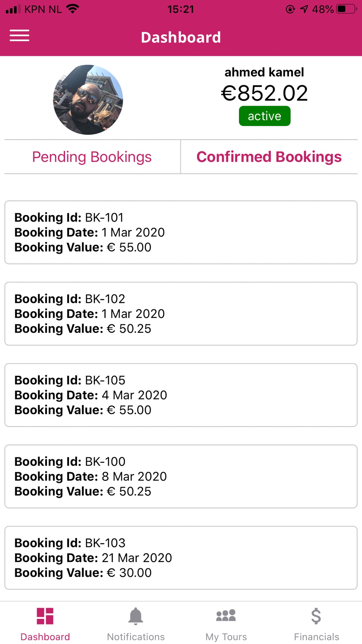Tap the €852.02 balance amount
The image size is (362, 644).
pos(265,93)
